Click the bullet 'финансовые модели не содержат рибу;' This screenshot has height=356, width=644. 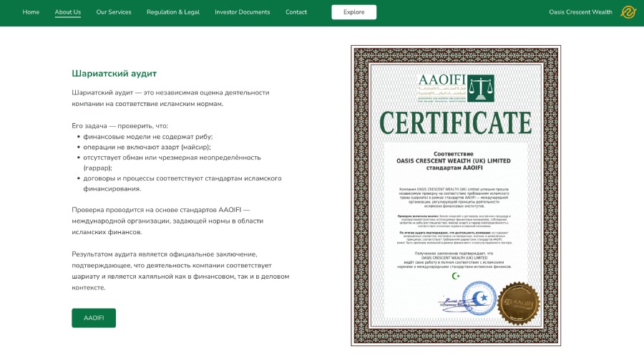[x=148, y=137]
